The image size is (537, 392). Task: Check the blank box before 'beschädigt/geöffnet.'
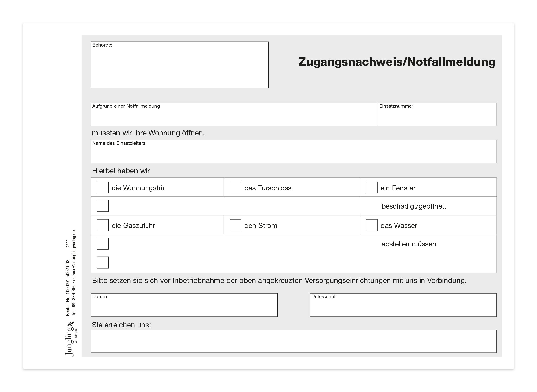103,206
